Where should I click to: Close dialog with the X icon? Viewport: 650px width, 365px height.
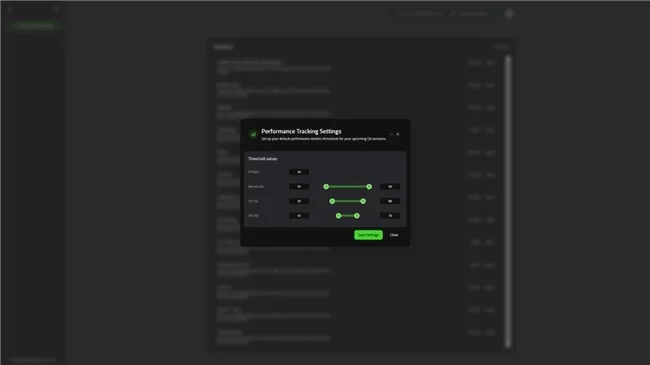[398, 134]
